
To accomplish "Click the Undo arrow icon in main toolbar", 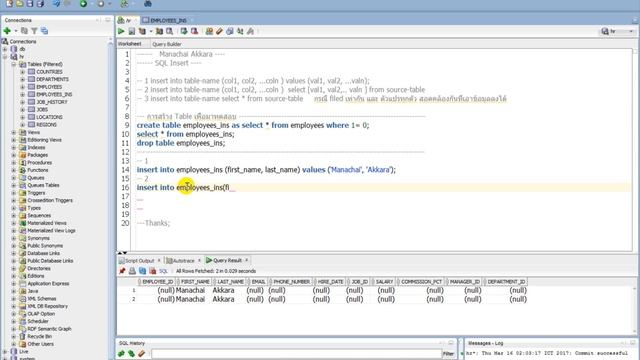I will tap(56, 4).
